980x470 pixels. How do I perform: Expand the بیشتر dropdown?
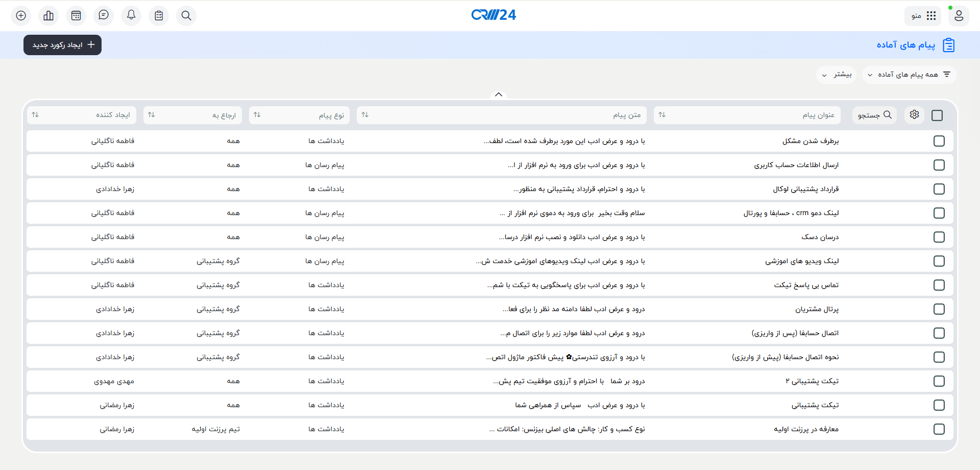836,75
